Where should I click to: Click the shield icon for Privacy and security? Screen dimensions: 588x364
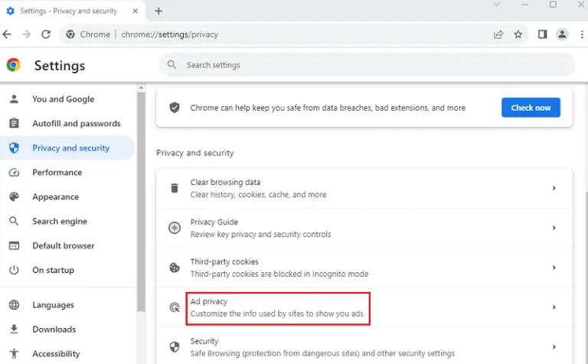tap(14, 148)
